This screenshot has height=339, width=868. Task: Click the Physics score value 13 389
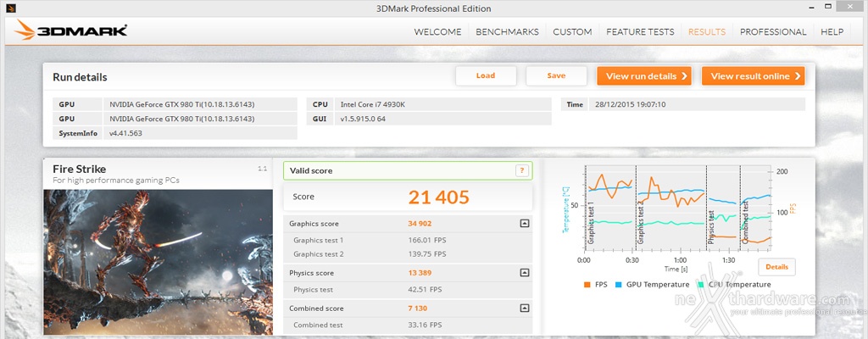pyautogui.click(x=420, y=273)
